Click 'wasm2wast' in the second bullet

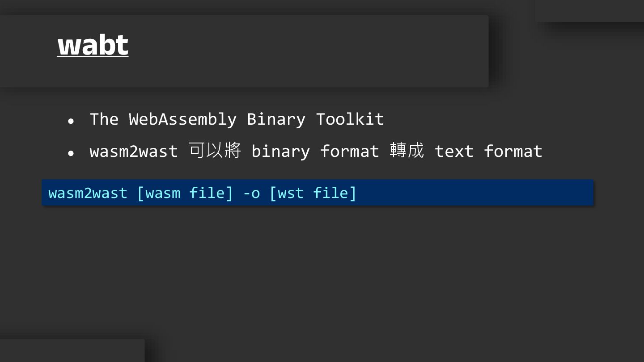coord(133,152)
